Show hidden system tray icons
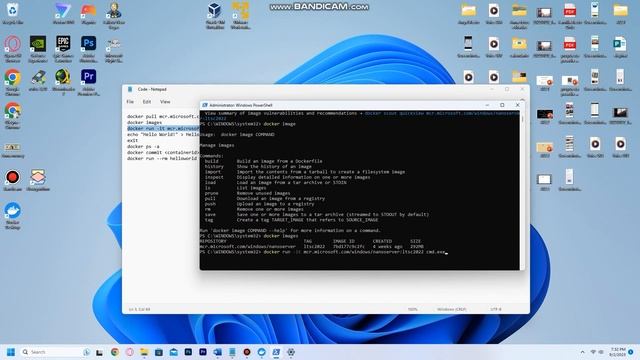This screenshot has width=640, height=360. point(582,352)
